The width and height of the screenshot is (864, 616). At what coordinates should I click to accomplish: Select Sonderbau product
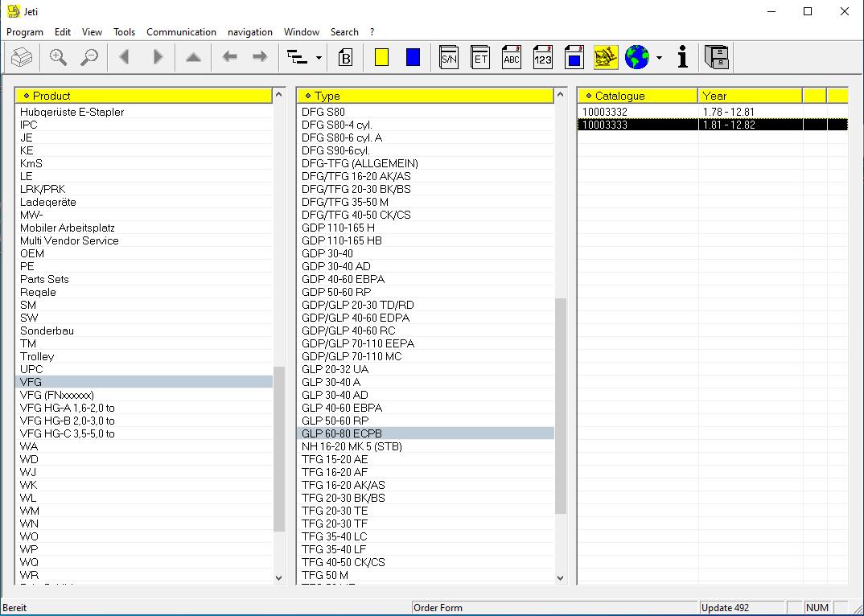(144, 331)
